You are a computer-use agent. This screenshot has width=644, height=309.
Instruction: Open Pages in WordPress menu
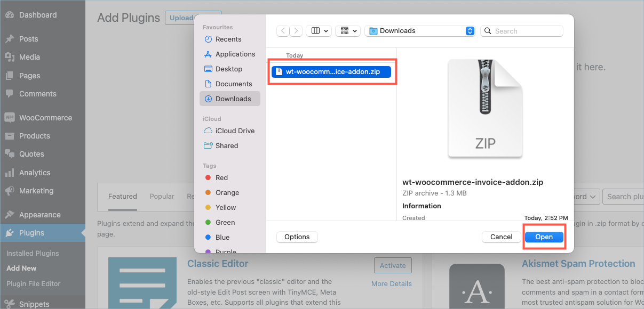pyautogui.click(x=43, y=76)
